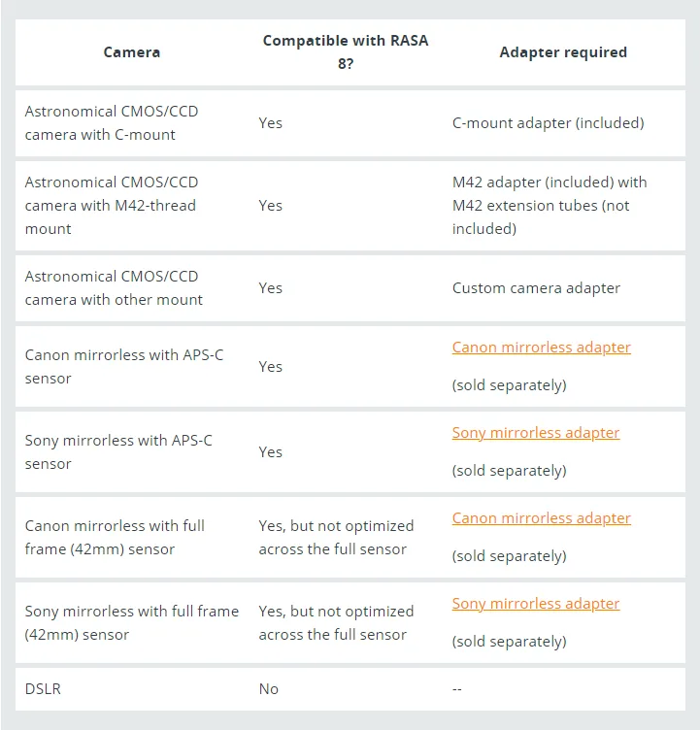This screenshot has height=730, width=700.
Task: Click the M42-thread mount camera cell
Action: tap(111, 206)
